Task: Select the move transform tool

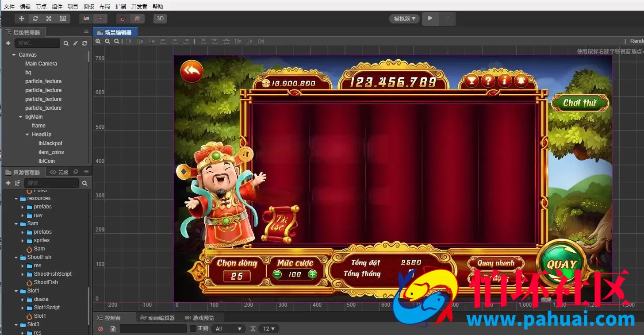Action: [x=22, y=19]
